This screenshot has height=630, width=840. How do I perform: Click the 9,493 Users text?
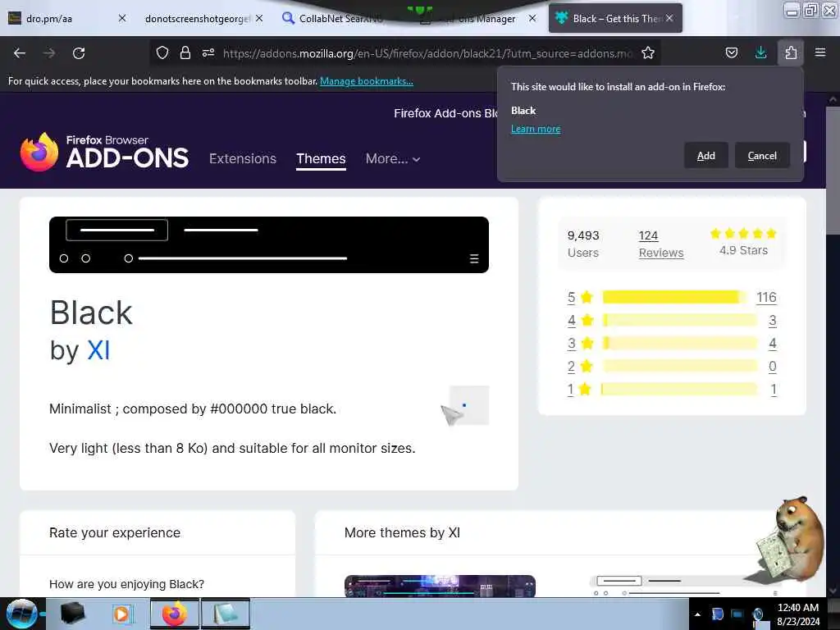(583, 244)
